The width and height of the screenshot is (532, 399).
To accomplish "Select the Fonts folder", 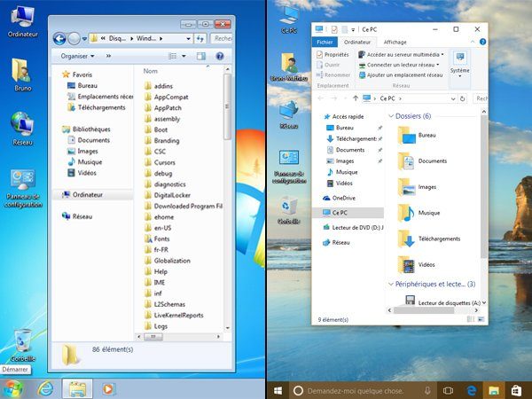I will click(x=157, y=239).
